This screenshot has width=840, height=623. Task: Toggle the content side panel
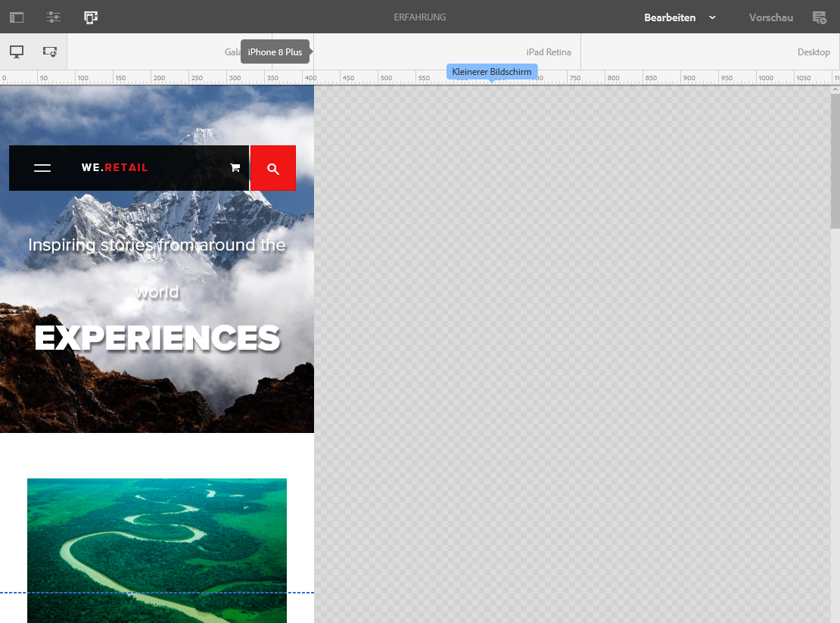click(16, 17)
